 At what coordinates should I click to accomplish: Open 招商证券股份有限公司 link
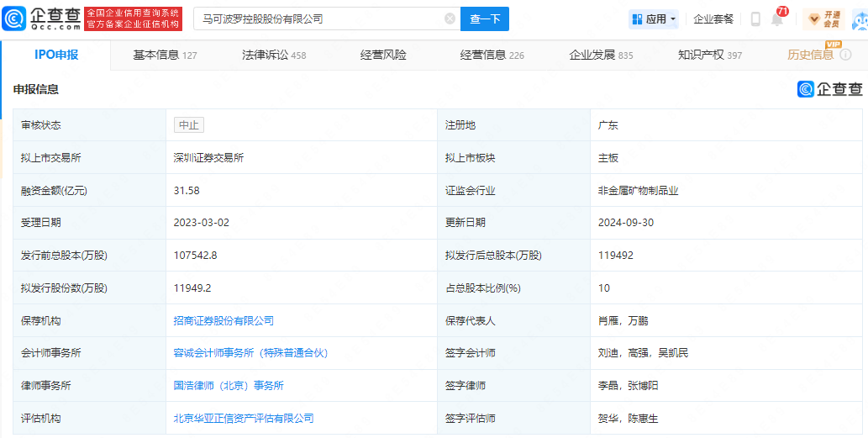224,320
